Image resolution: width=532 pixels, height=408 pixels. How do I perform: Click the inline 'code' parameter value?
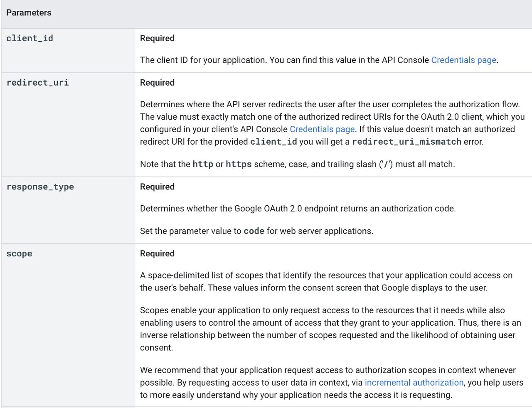254,231
